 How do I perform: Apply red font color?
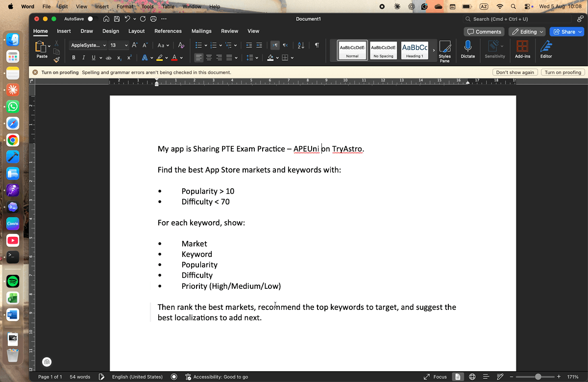(174, 57)
